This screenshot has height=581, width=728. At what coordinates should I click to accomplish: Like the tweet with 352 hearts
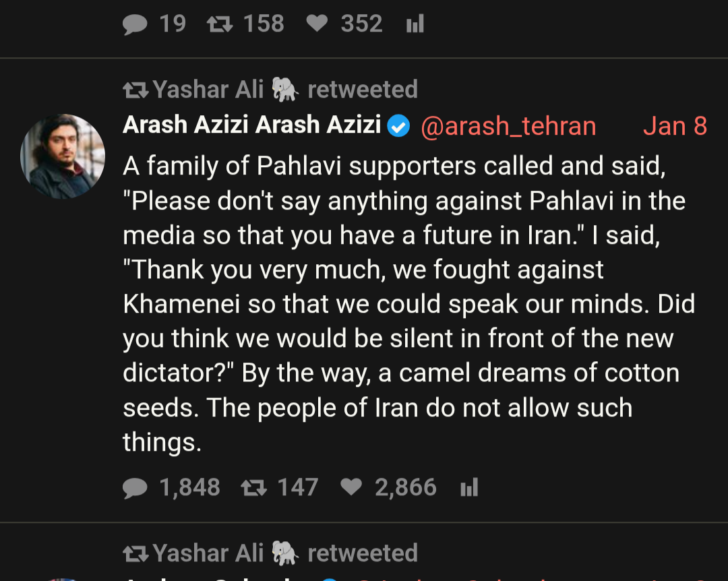316,25
